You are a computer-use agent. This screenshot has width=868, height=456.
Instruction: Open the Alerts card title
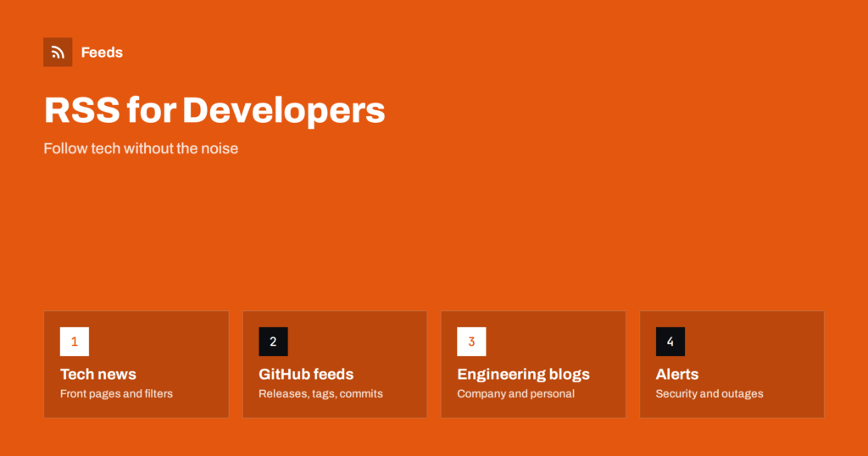pos(677,374)
